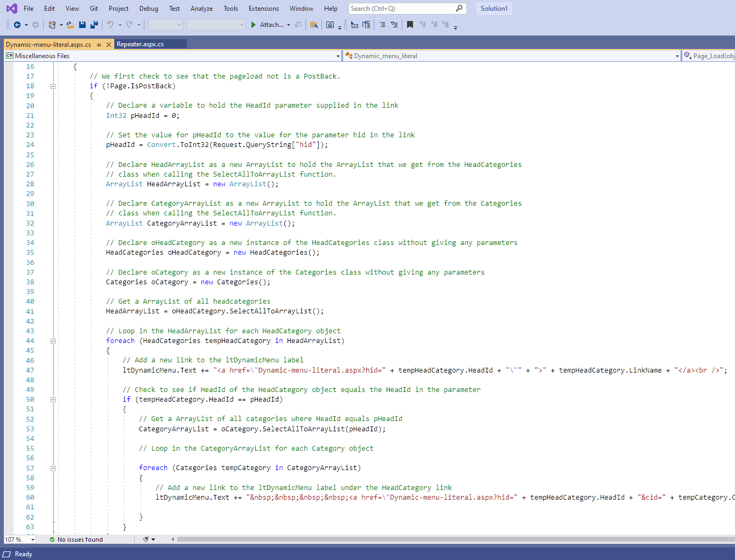
Task: Open the Navigate Backward history dropdown arrow
Action: (x=26, y=25)
